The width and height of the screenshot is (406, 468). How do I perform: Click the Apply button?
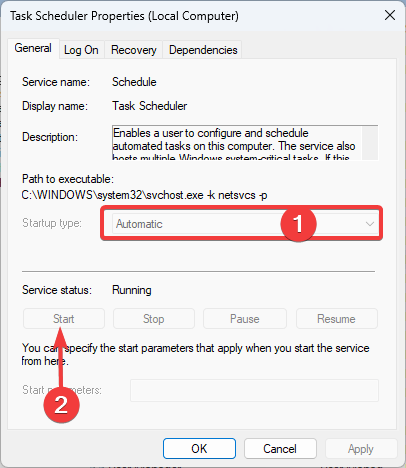click(x=361, y=449)
